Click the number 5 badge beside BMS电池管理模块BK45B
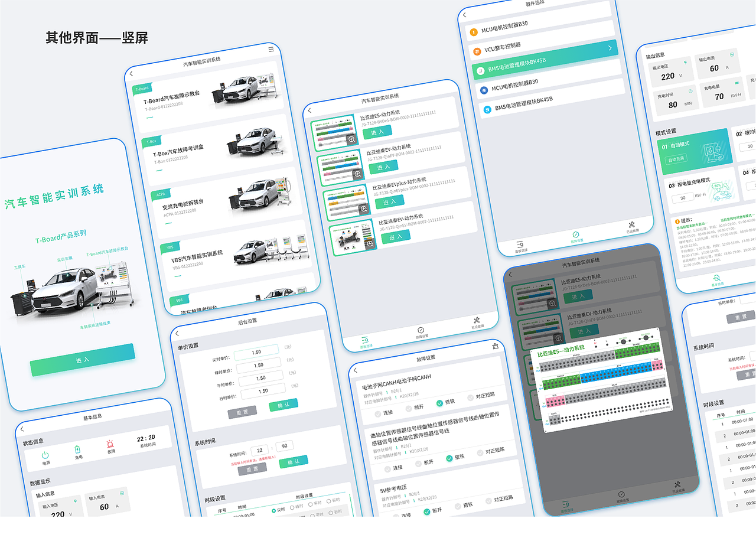 pos(487,109)
